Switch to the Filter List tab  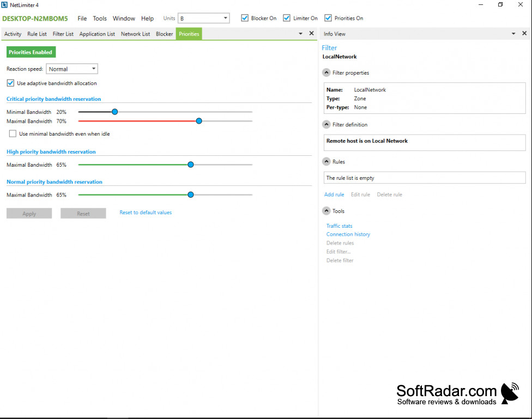point(63,34)
